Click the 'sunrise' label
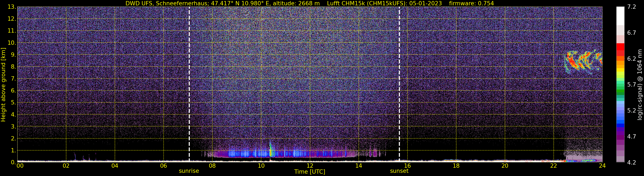644x176 pixels. click(x=189, y=171)
